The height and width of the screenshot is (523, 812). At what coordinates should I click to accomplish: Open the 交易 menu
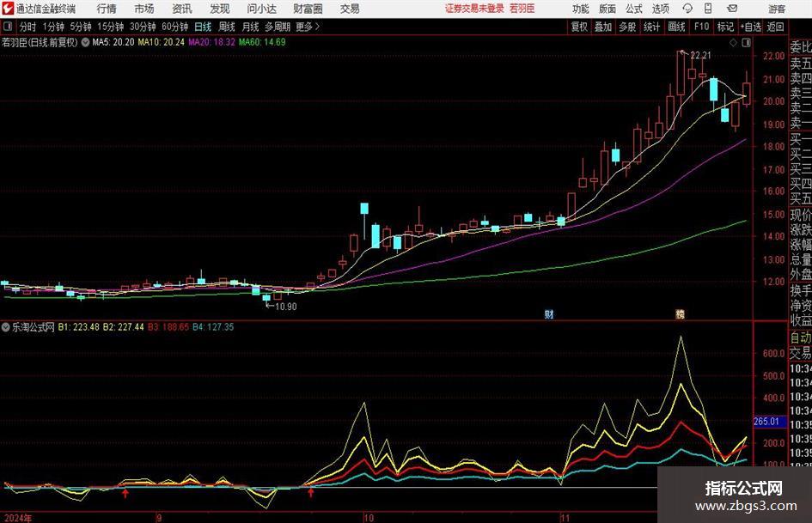[x=350, y=9]
